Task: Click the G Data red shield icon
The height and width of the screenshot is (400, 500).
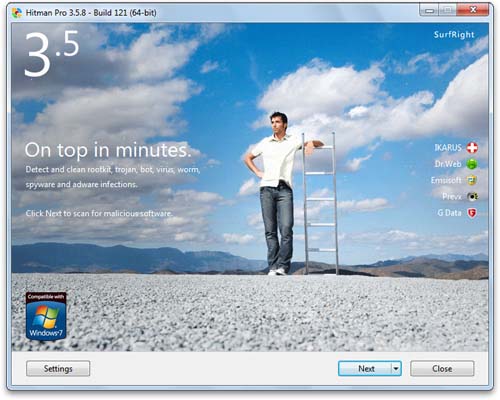Action: pyautogui.click(x=472, y=213)
